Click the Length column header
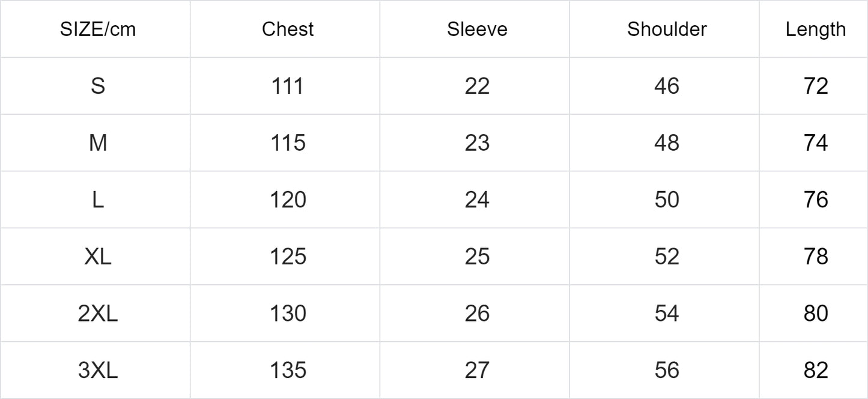This screenshot has width=868, height=399. pyautogui.click(x=815, y=29)
